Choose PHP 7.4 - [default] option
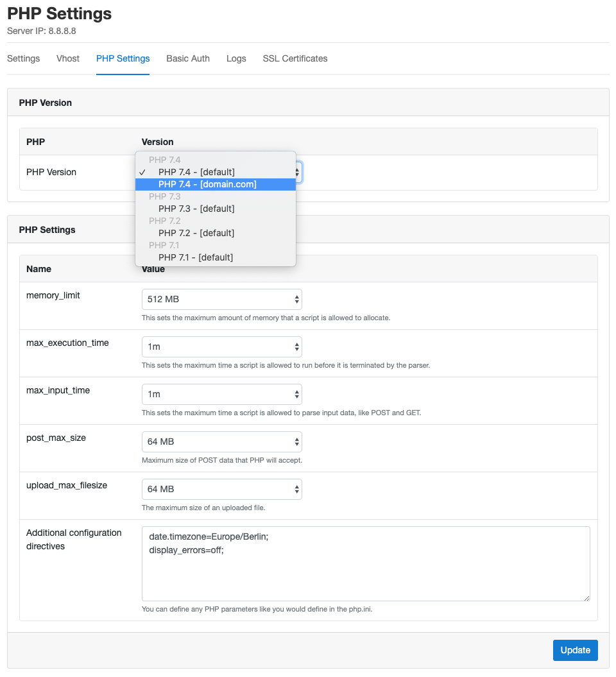 [x=216, y=172]
